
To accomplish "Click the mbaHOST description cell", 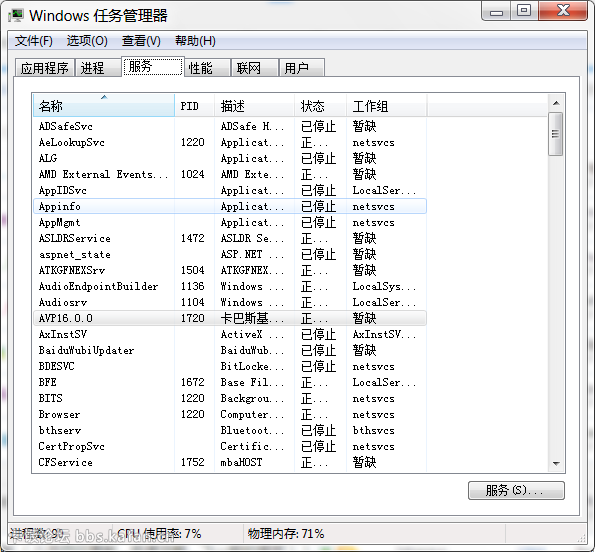I will (x=241, y=462).
